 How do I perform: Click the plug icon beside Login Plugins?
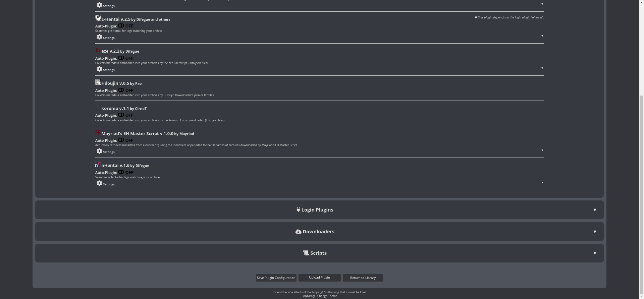298,210
